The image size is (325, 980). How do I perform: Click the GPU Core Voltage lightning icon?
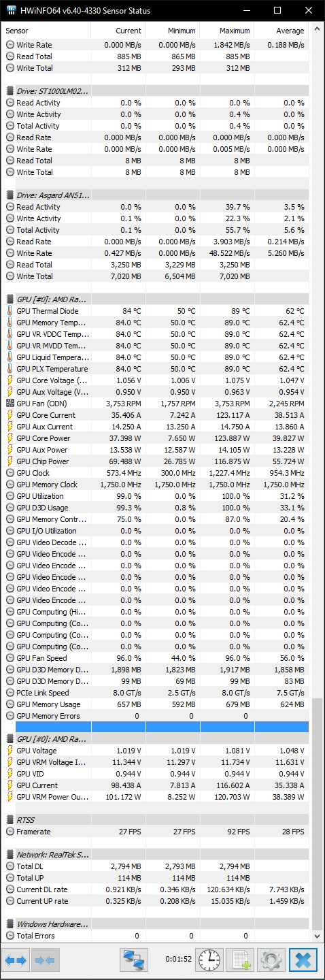pos(10,380)
